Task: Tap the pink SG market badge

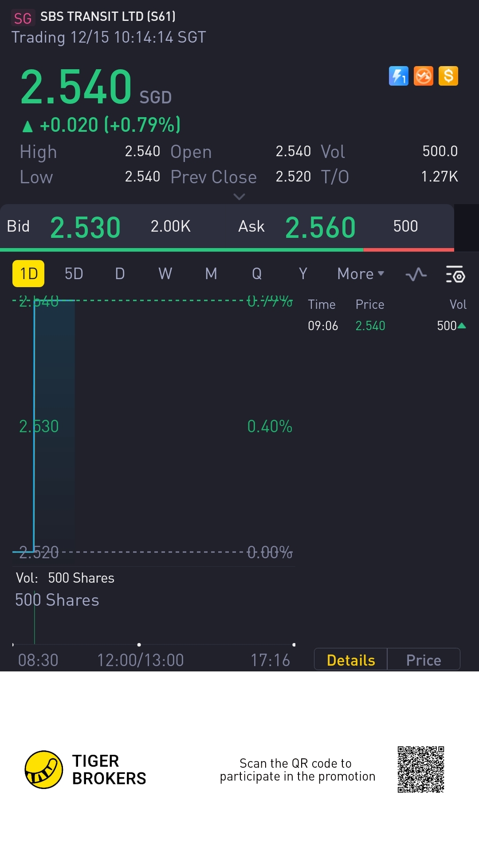Action: tap(23, 18)
